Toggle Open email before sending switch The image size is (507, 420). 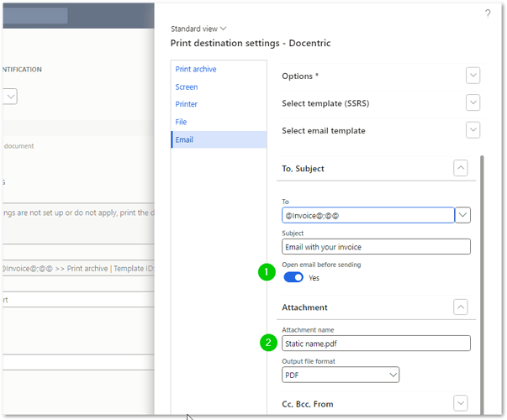click(x=293, y=277)
